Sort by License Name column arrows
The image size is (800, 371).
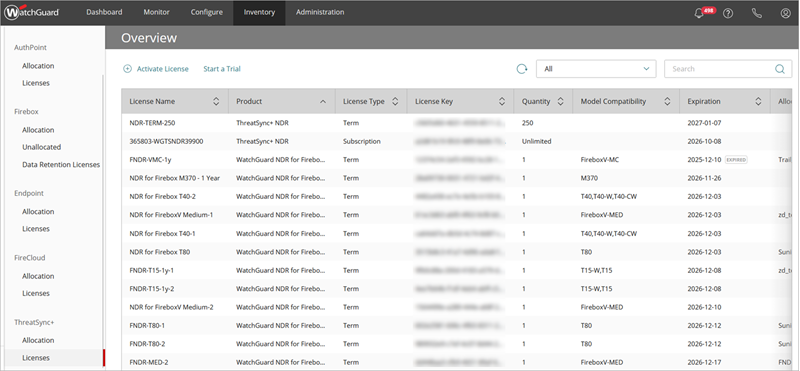(x=216, y=102)
